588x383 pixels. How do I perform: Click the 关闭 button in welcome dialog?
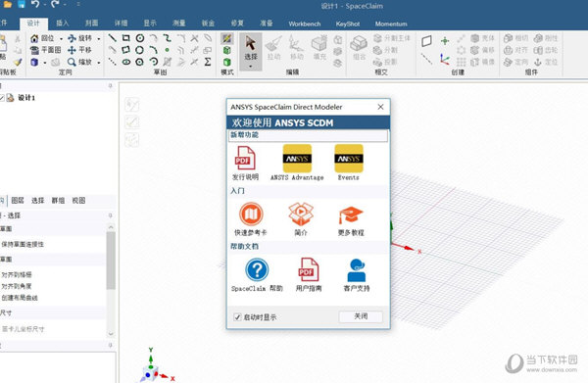coord(361,316)
